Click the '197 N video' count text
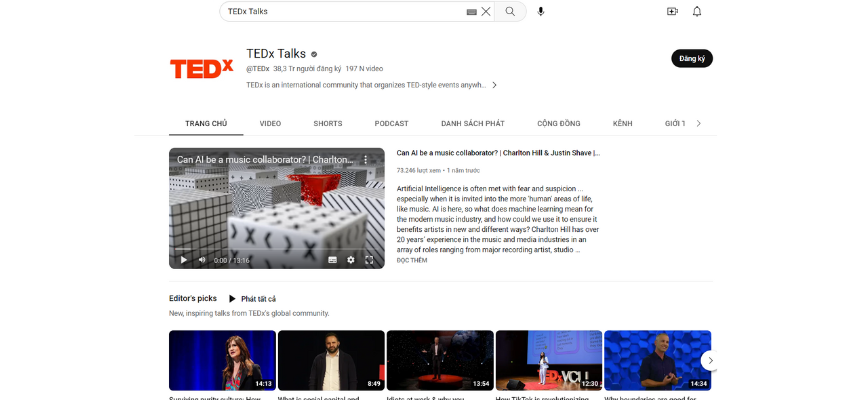This screenshot has width=850, height=400. [364, 69]
